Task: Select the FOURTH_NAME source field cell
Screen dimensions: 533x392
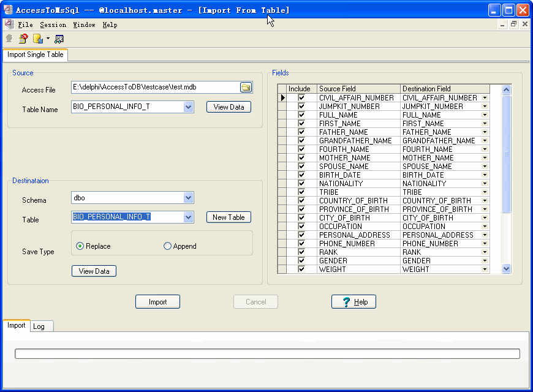Action: point(358,149)
